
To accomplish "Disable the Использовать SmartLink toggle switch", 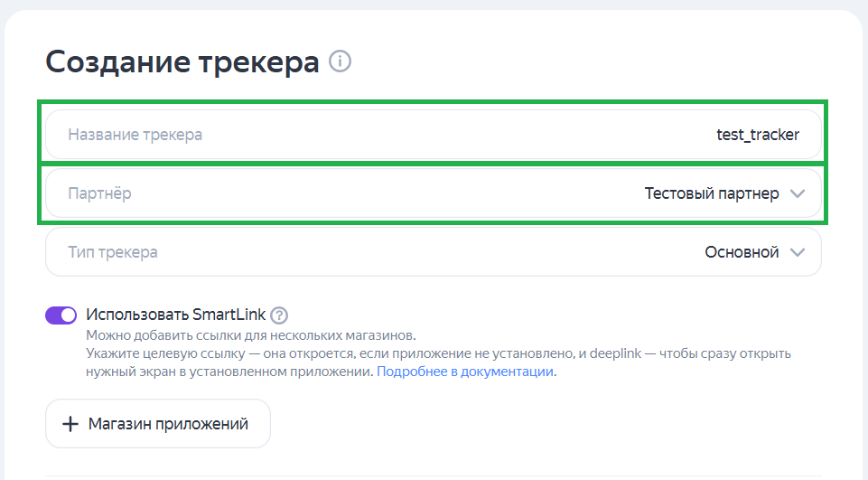I will pos(61,315).
